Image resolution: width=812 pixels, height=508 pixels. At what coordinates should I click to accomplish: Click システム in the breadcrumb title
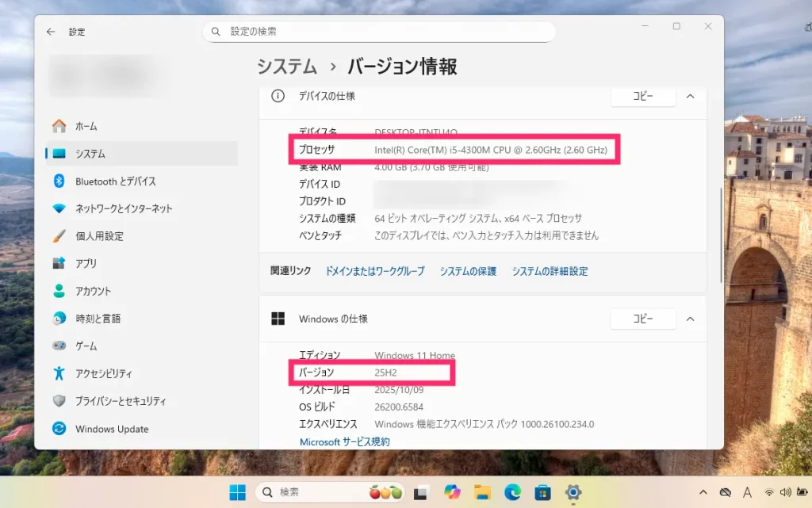click(286, 67)
